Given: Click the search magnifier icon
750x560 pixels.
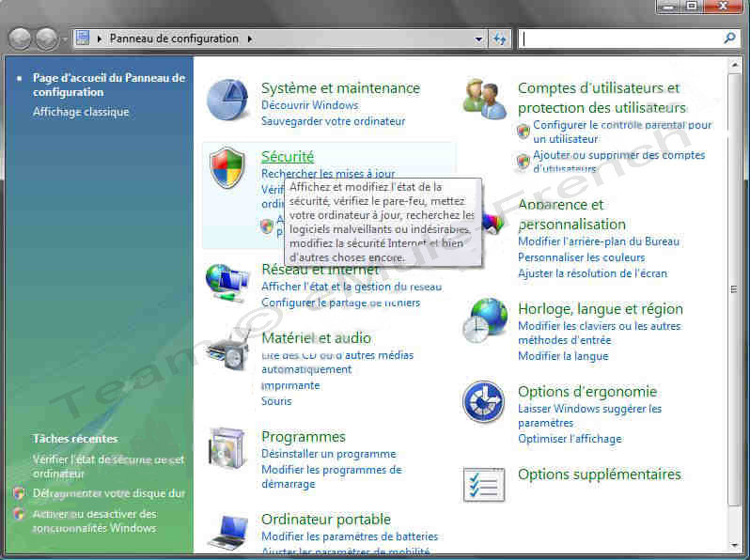Looking at the screenshot, I should pos(729,39).
